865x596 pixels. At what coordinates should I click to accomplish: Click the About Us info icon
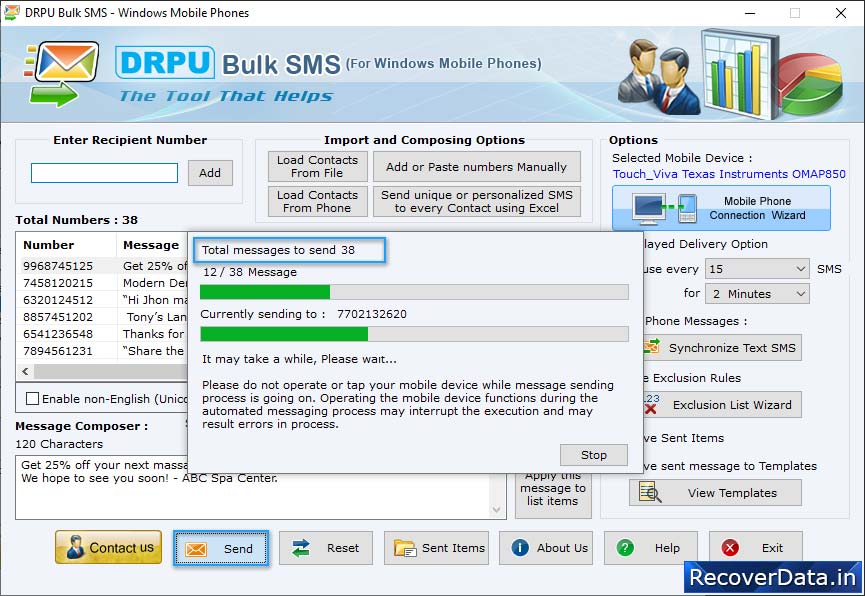[x=520, y=547]
